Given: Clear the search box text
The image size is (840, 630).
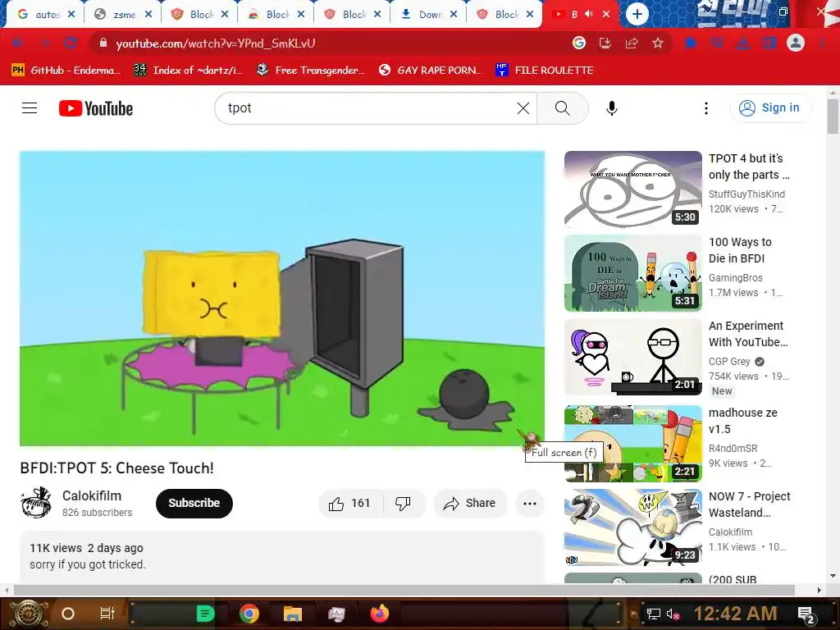Looking at the screenshot, I should pyautogui.click(x=523, y=108).
